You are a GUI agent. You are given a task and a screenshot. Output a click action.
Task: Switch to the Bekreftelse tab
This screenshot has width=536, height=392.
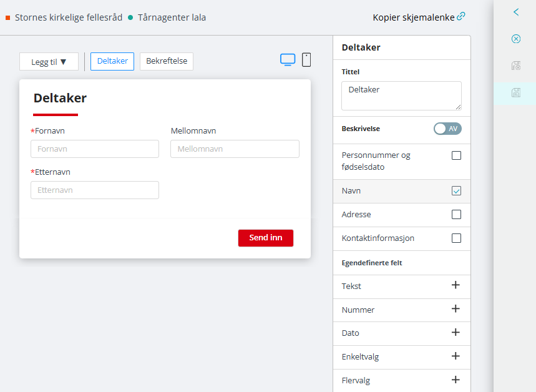click(x=166, y=61)
